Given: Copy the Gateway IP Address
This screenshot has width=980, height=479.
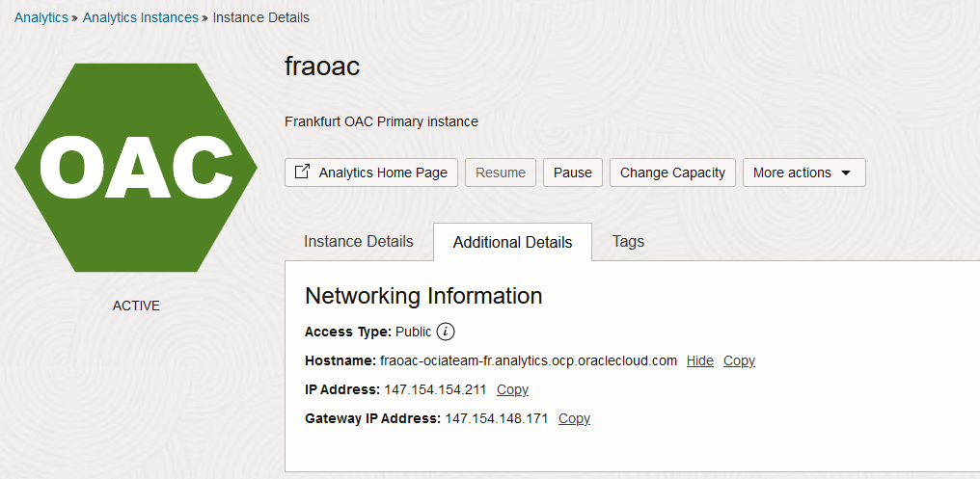Looking at the screenshot, I should (574, 418).
